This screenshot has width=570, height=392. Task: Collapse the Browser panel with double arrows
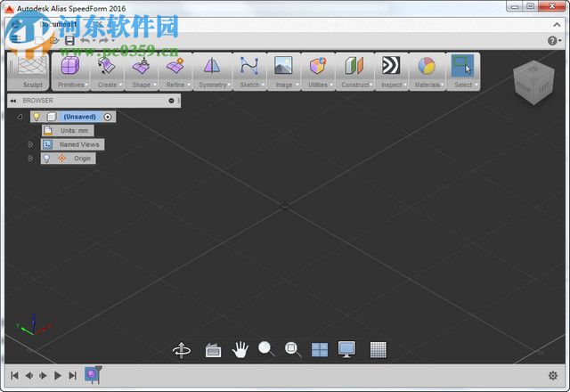[x=13, y=101]
